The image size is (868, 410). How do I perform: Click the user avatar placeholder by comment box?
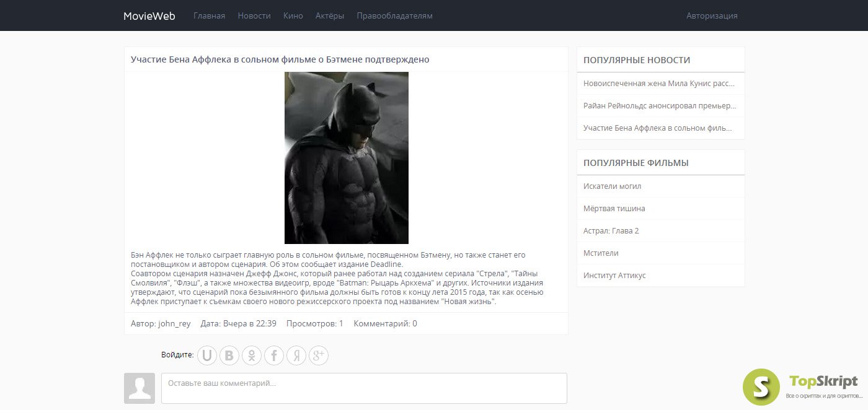[x=139, y=388]
